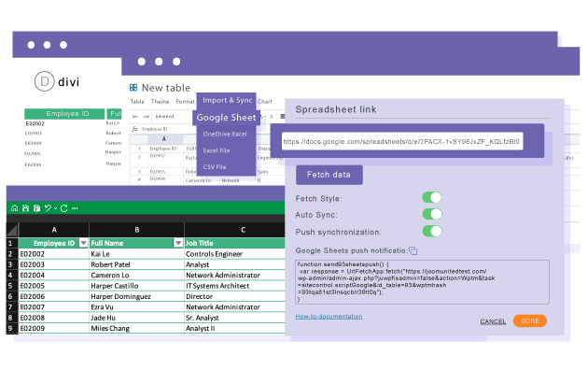The image size is (588, 370).
Task: Select column A header in Excel
Action: pyautogui.click(x=54, y=230)
